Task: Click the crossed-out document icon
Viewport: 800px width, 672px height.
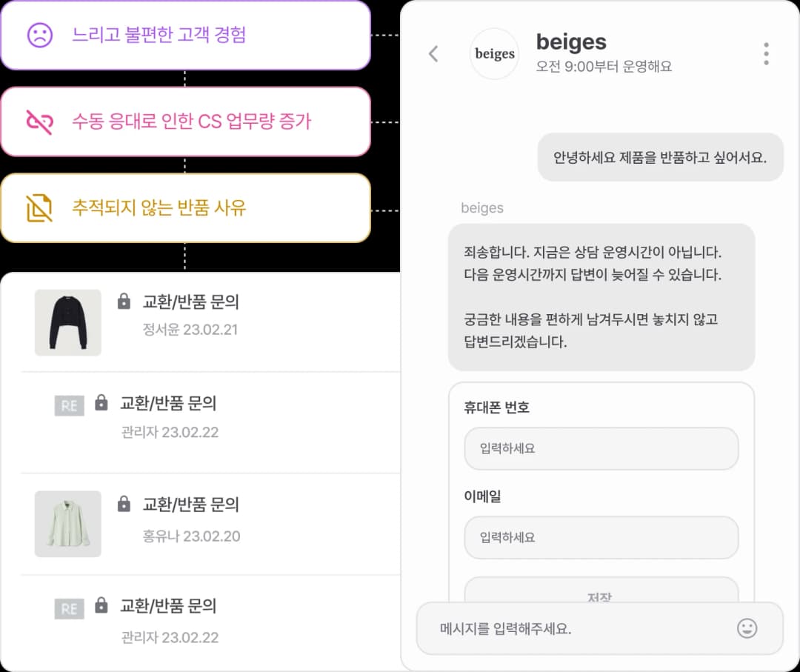Action: 40,208
